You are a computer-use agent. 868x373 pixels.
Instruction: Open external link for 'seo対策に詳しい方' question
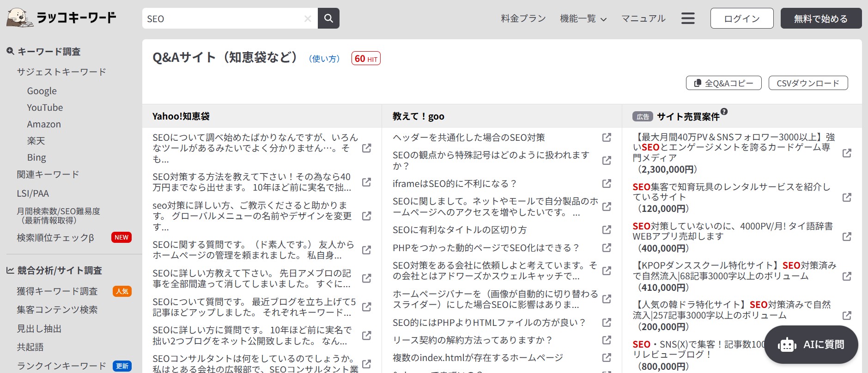[366, 216]
